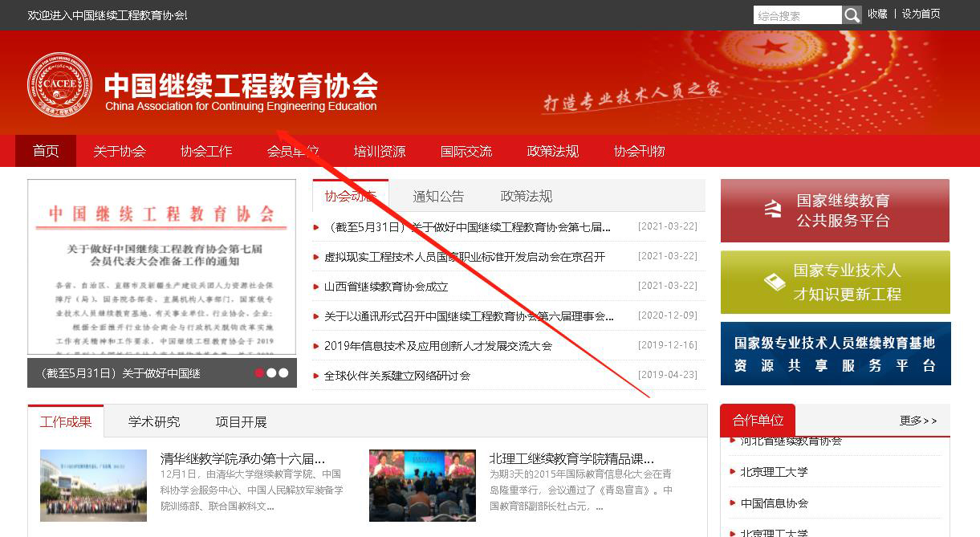Open 国家继续教育公共服务平台 banner
Viewport: 980px width, 537px height.
835,210
